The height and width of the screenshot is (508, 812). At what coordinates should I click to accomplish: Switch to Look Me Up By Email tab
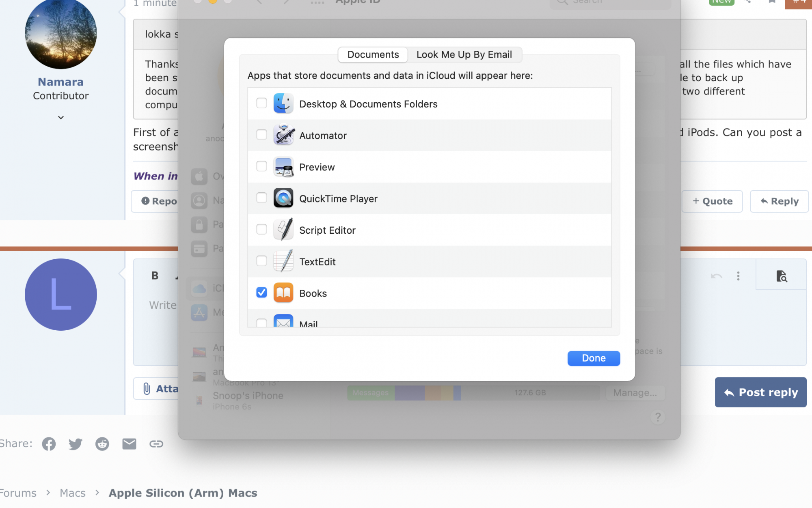464,55
